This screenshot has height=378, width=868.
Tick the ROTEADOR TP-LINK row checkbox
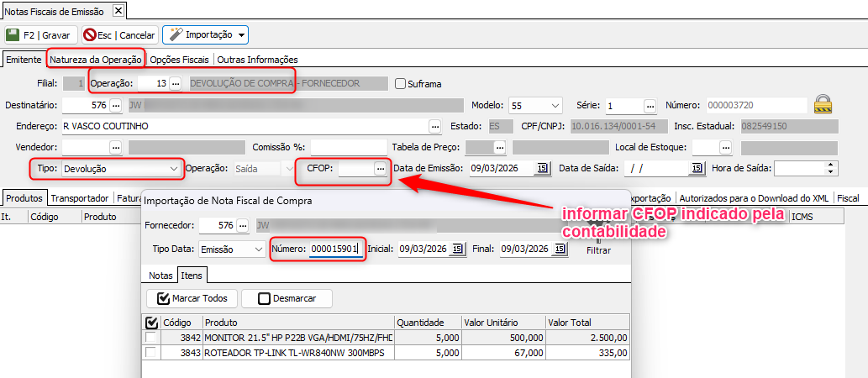click(x=151, y=353)
